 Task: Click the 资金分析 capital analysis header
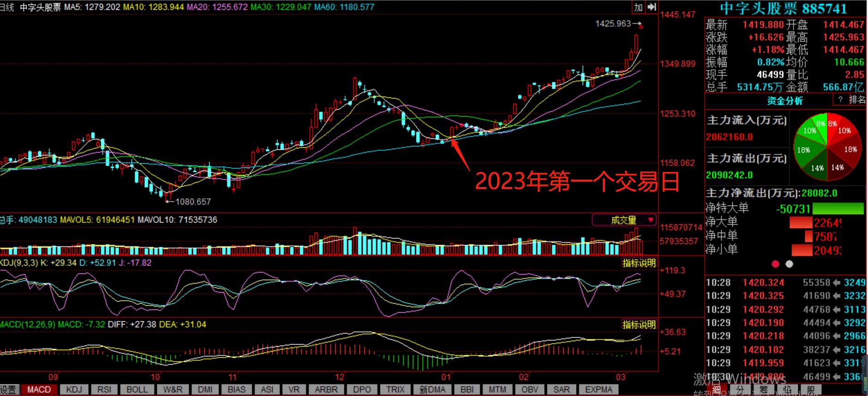pos(785,100)
